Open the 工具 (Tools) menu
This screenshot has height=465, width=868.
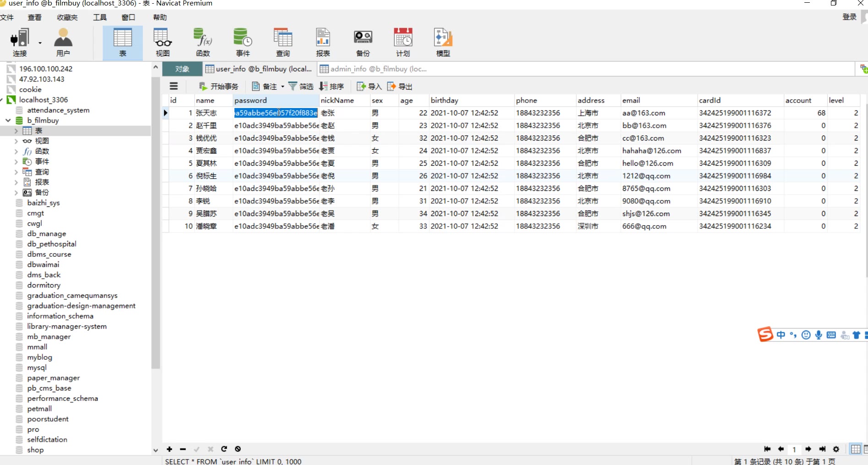point(100,17)
